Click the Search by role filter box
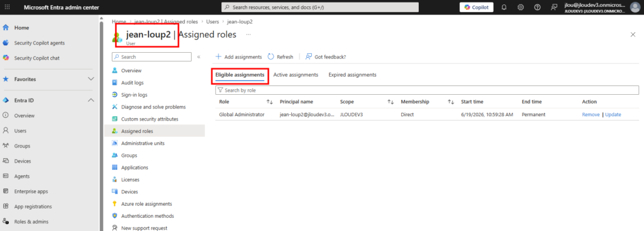Screen dimensions: 644x231 (x=427, y=90)
